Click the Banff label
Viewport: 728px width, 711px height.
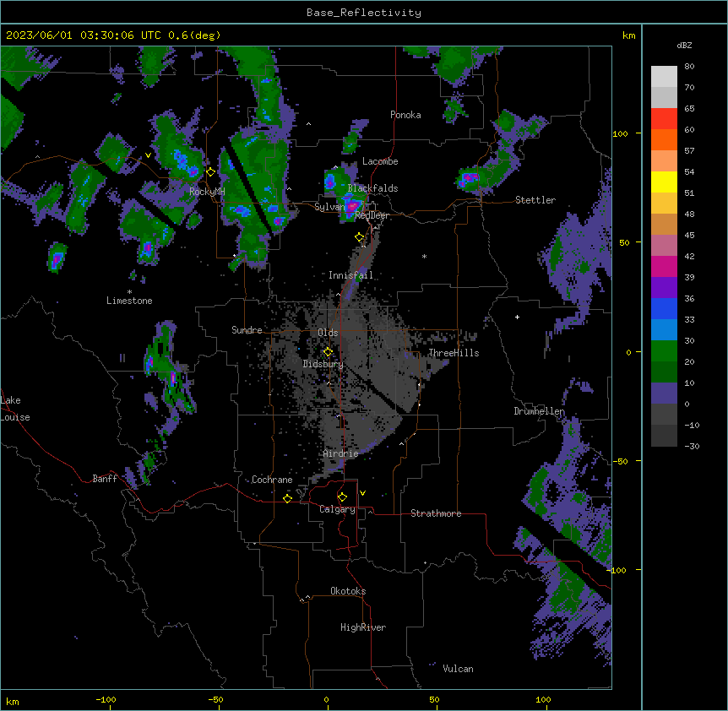(105, 479)
